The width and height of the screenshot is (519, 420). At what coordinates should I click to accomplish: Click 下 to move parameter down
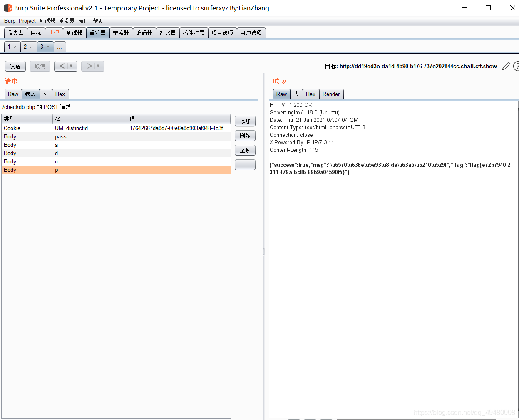coord(245,165)
